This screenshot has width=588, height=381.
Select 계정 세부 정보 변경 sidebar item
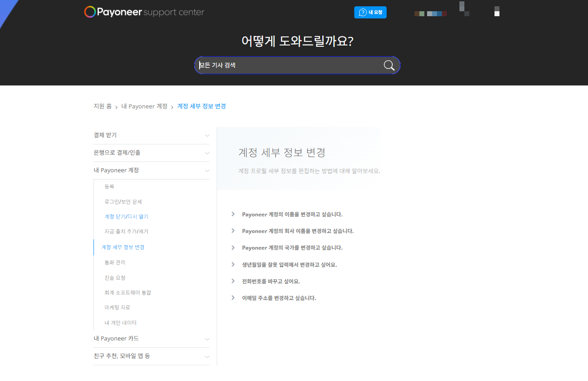(x=123, y=247)
